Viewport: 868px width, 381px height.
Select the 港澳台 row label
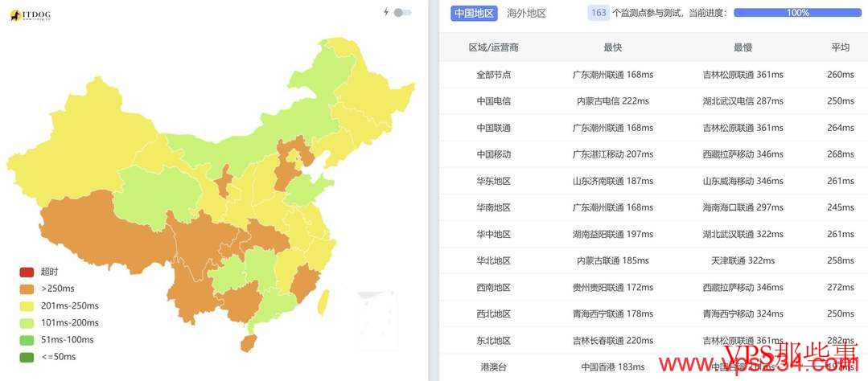pyautogui.click(x=493, y=367)
